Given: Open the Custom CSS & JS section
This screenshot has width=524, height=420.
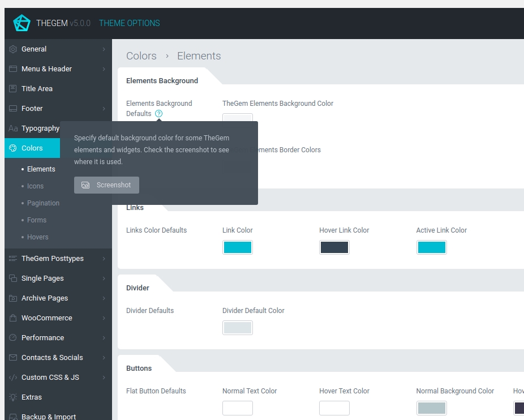Looking at the screenshot, I should tap(50, 378).
